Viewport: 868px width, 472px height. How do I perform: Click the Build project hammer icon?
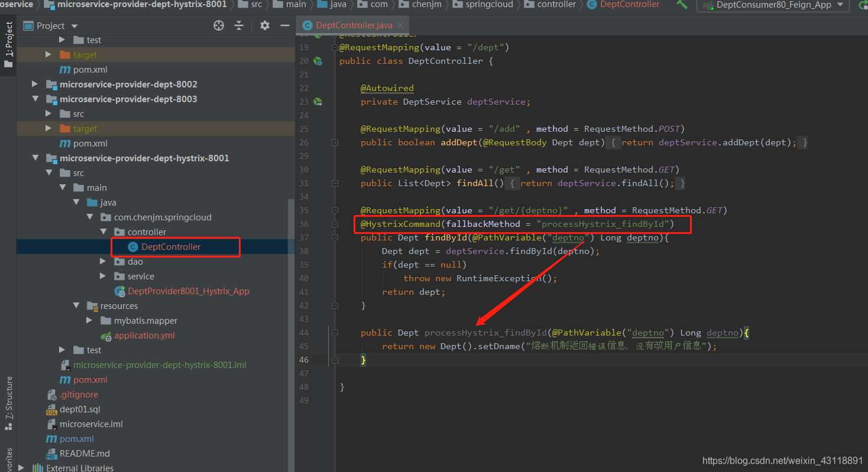pyautogui.click(x=682, y=4)
